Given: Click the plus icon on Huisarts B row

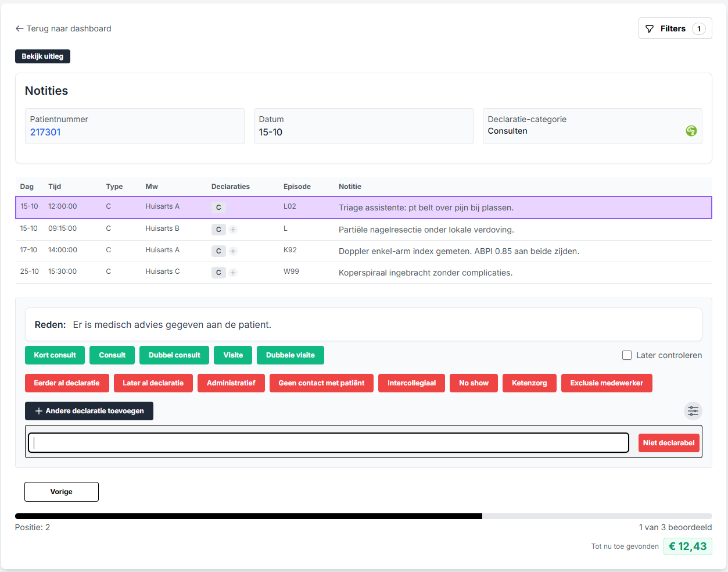Looking at the screenshot, I should [x=233, y=230].
